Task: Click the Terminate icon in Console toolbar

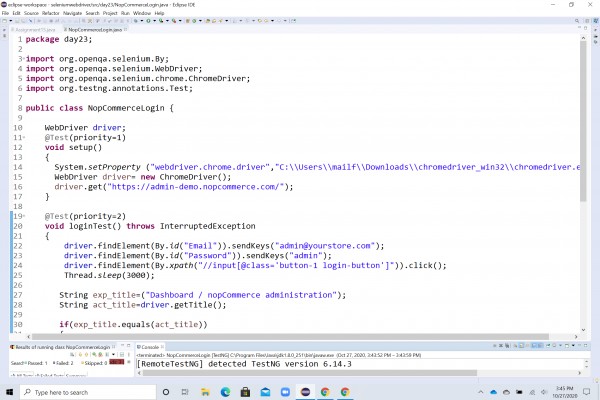Action: (x=494, y=345)
